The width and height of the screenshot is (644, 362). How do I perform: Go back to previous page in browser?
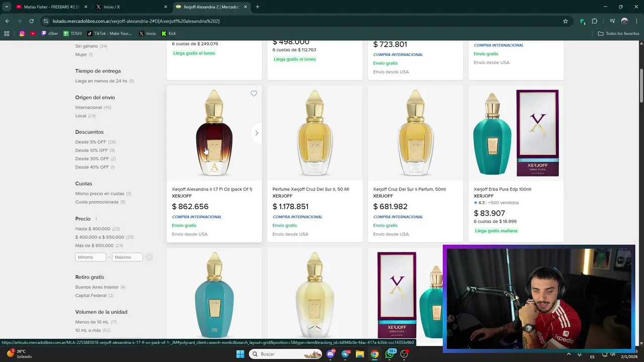coord(7,21)
